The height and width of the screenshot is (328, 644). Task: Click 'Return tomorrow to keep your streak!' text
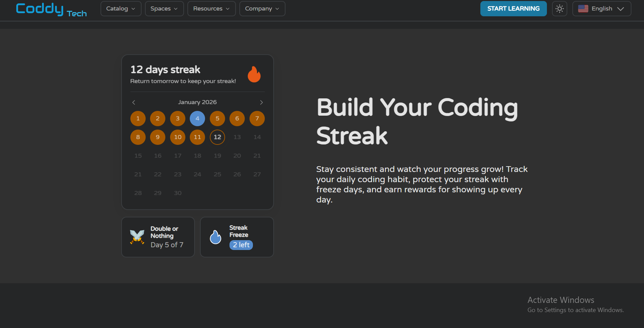183,81
